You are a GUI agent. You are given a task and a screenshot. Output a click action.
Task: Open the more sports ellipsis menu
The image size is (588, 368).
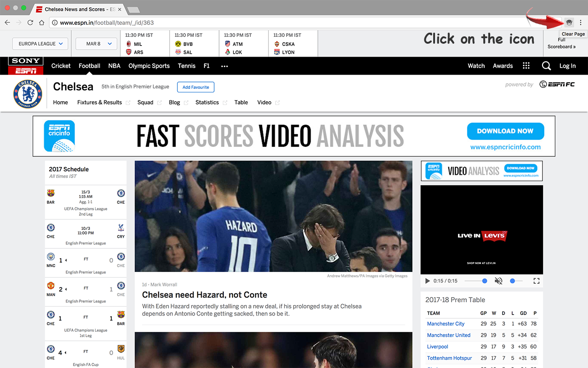pyautogui.click(x=224, y=66)
